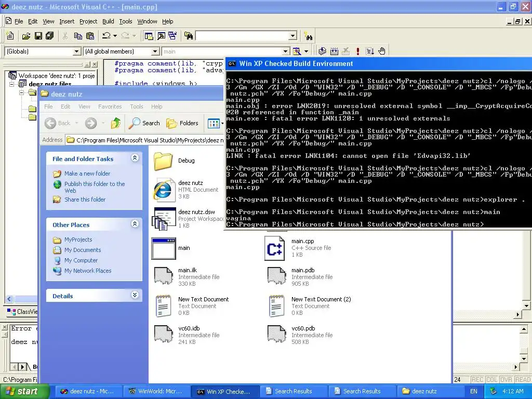Click the EN language indicator in tray

[474, 392]
